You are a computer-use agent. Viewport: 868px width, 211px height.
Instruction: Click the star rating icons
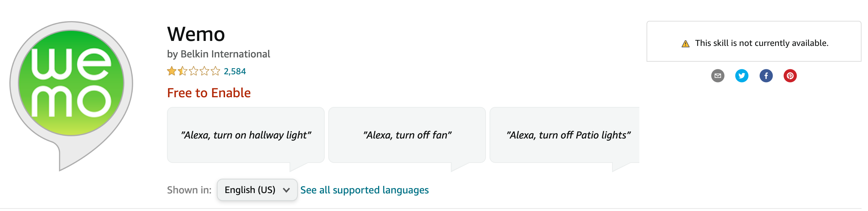click(x=194, y=71)
